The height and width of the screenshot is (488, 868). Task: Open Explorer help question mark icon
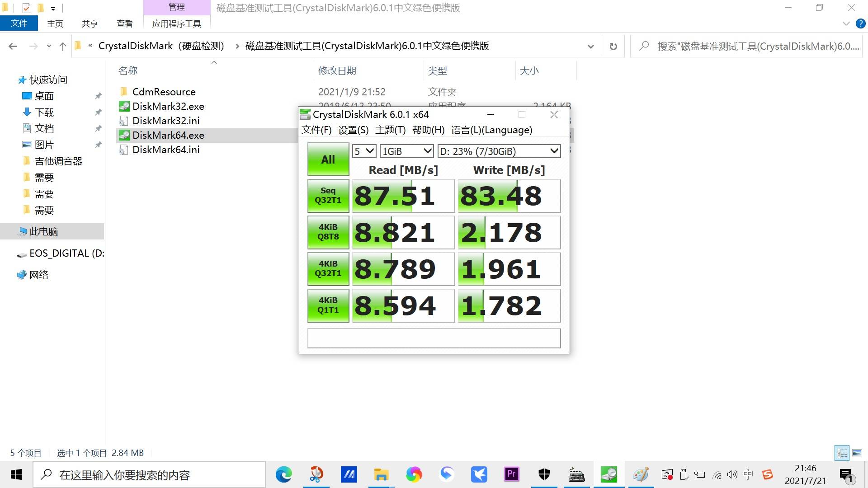click(x=860, y=23)
